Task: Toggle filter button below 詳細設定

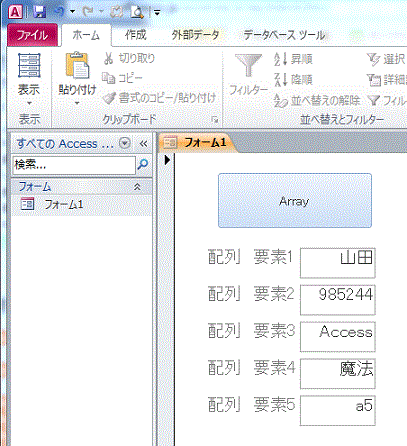Action: (386, 100)
